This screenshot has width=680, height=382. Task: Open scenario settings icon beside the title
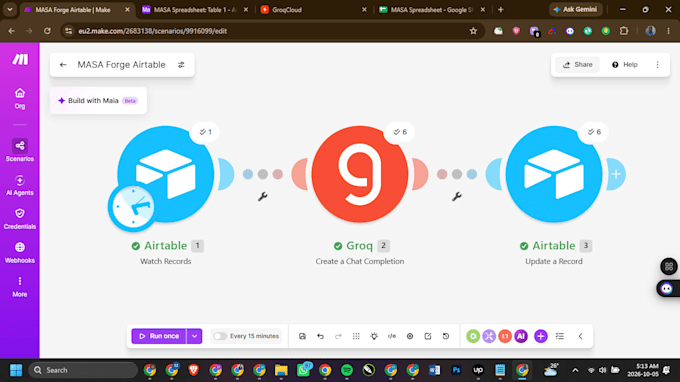click(181, 65)
